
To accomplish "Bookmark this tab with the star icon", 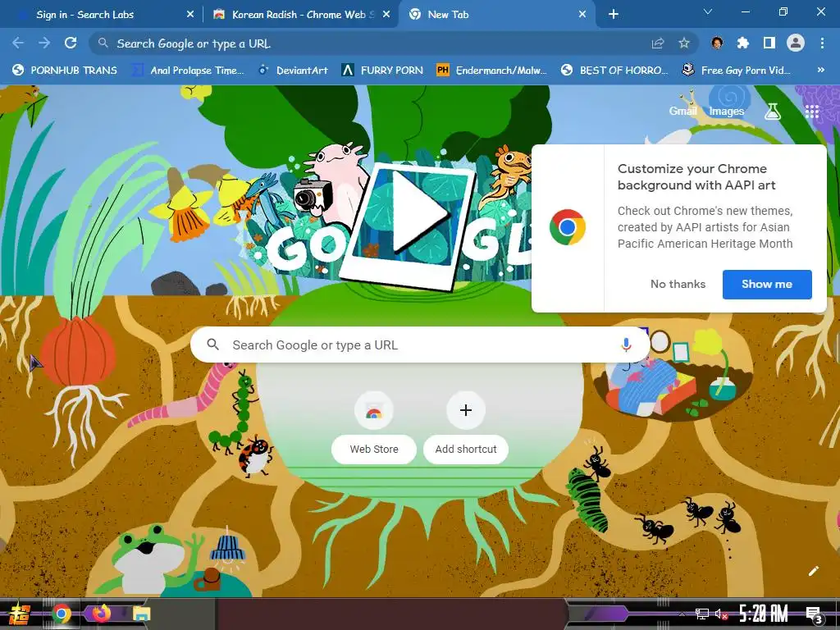I will click(684, 43).
